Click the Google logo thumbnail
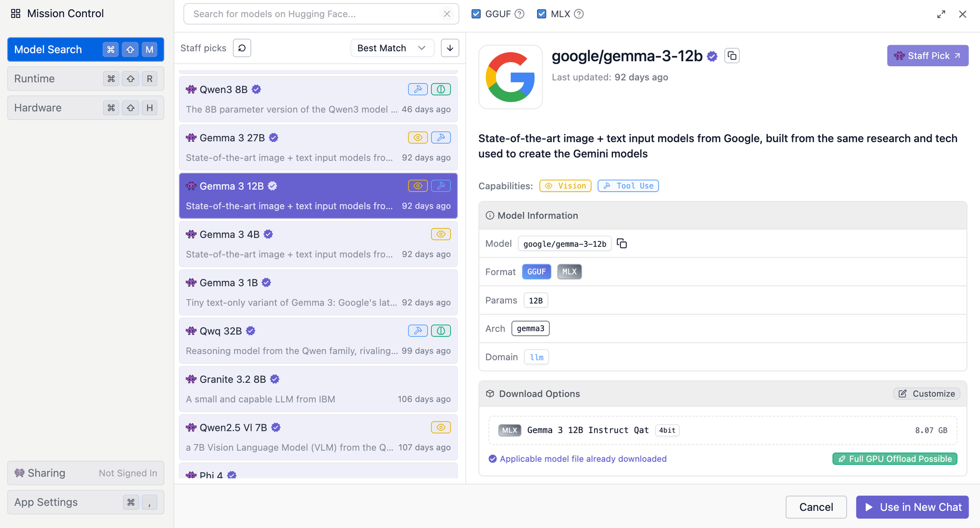Viewport: 980px width, 528px height. click(510, 77)
